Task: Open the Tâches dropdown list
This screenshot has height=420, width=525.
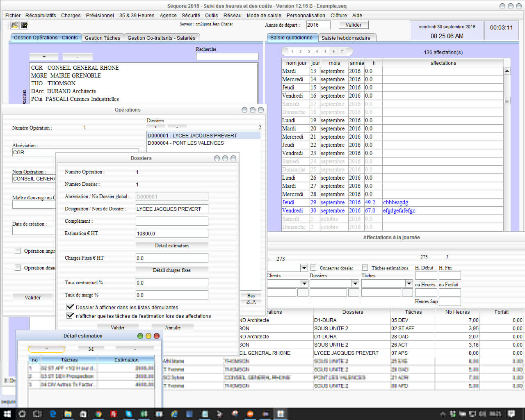Action: click(x=409, y=283)
